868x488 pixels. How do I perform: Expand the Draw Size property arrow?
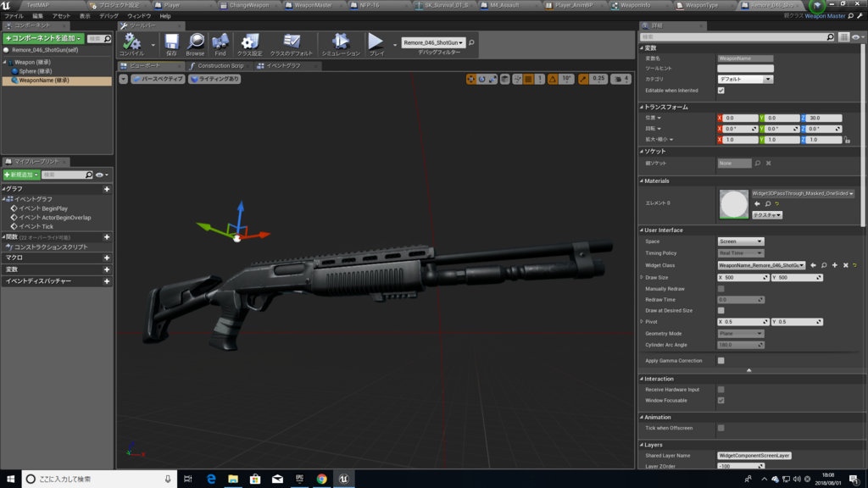click(643, 277)
